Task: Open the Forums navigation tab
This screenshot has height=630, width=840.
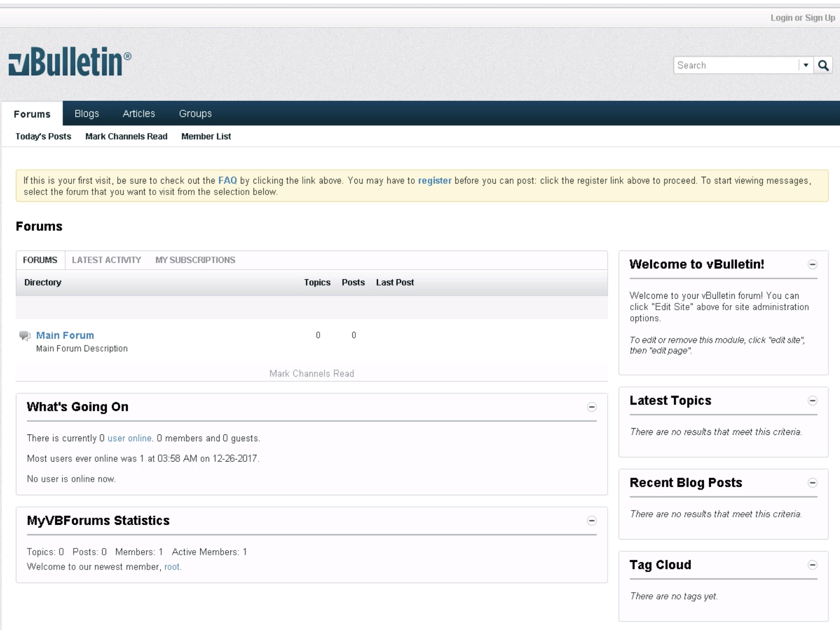Action: coord(32,114)
